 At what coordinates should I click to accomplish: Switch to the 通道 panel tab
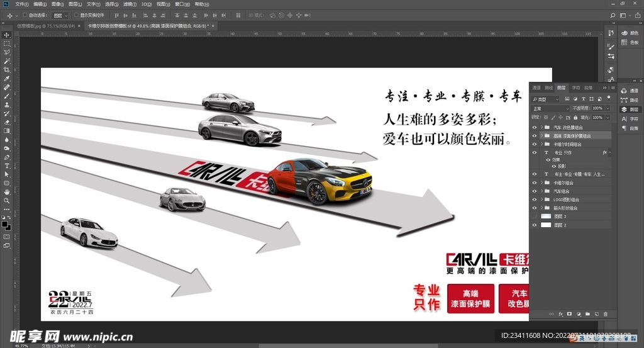tap(536, 88)
